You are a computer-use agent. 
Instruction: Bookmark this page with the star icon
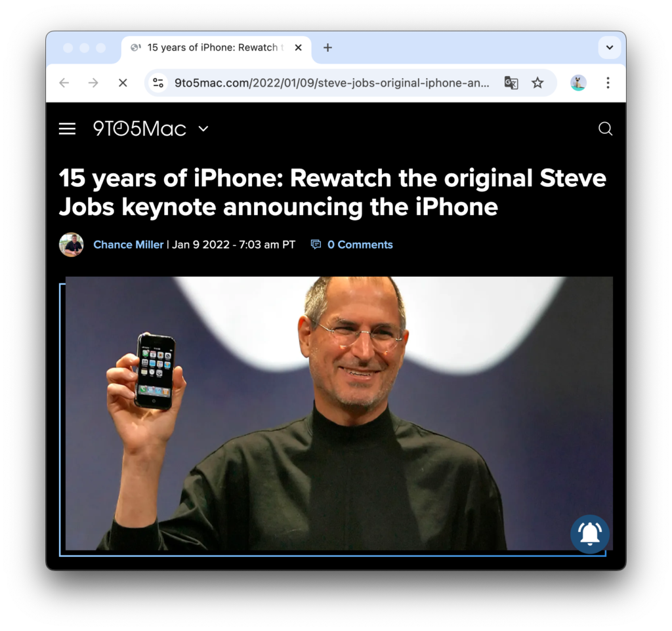(537, 83)
